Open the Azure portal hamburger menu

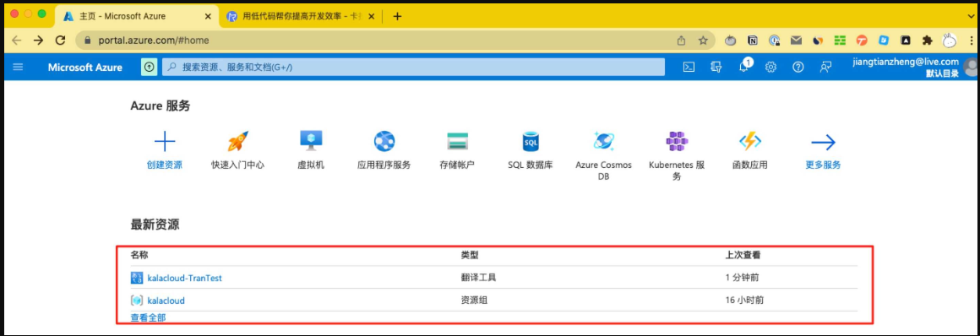click(x=18, y=67)
